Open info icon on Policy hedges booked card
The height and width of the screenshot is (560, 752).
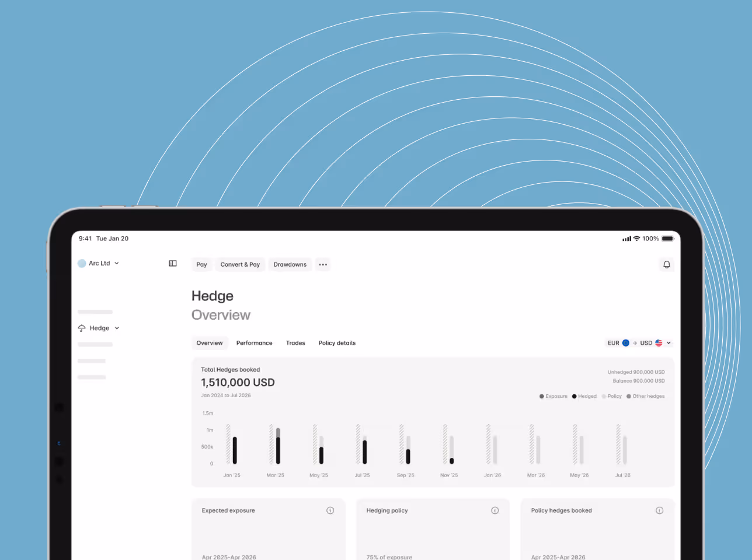point(660,511)
